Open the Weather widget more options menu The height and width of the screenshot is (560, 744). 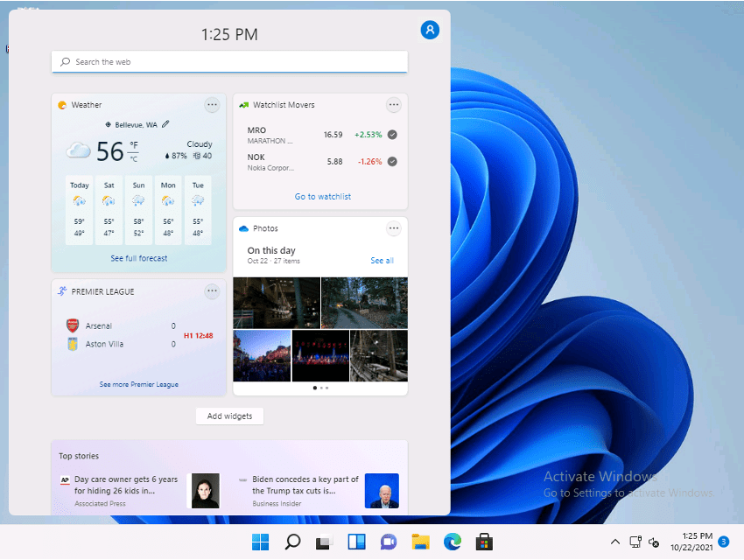pyautogui.click(x=212, y=105)
